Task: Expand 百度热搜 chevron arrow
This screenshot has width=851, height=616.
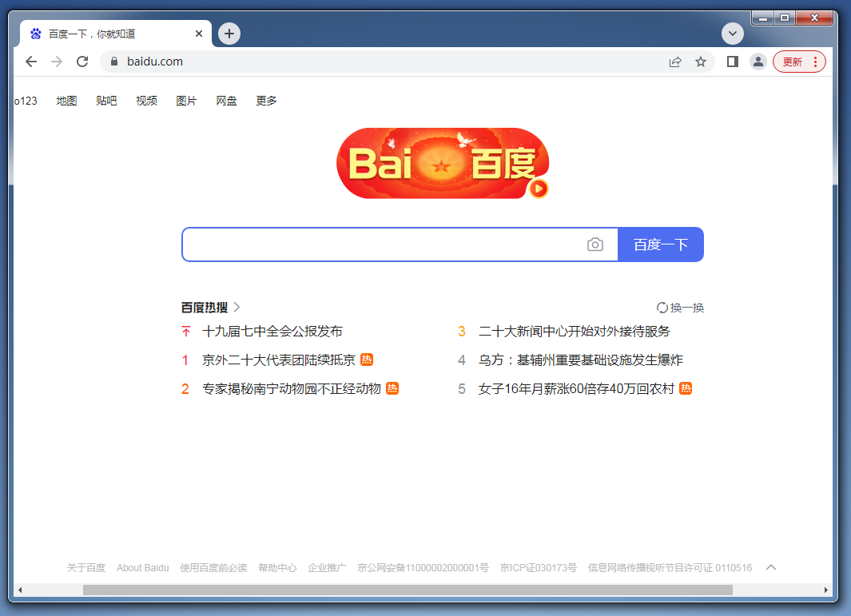Action: tap(237, 307)
